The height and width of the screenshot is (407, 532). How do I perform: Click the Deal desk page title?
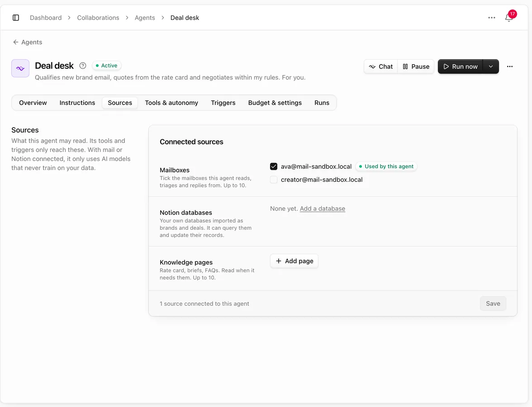click(x=54, y=66)
